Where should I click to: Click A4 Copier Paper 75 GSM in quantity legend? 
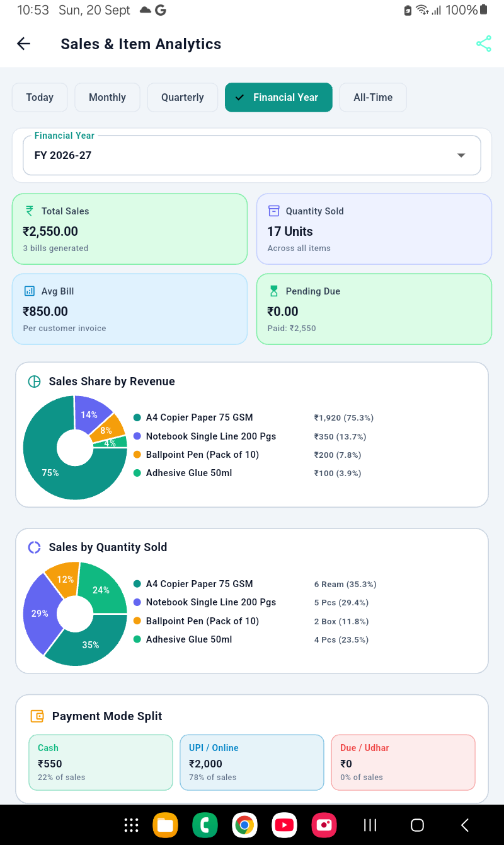click(x=200, y=584)
